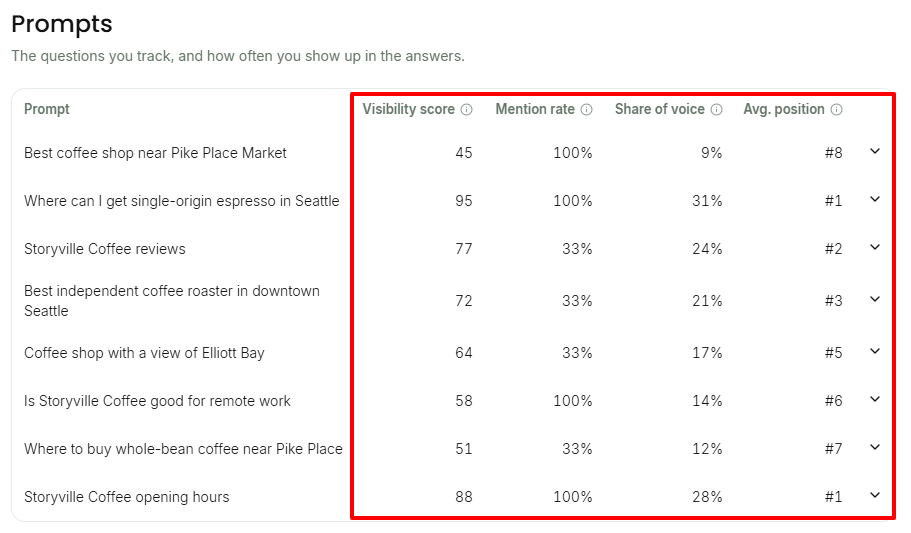Expand the whole-bean coffee prompt row
The image size is (911, 533).
point(875,448)
